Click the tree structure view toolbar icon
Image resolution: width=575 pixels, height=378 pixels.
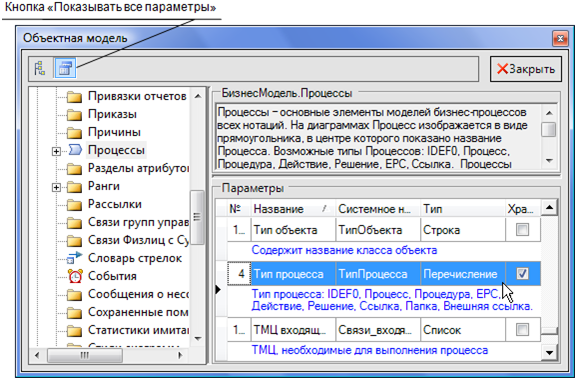click(40, 68)
